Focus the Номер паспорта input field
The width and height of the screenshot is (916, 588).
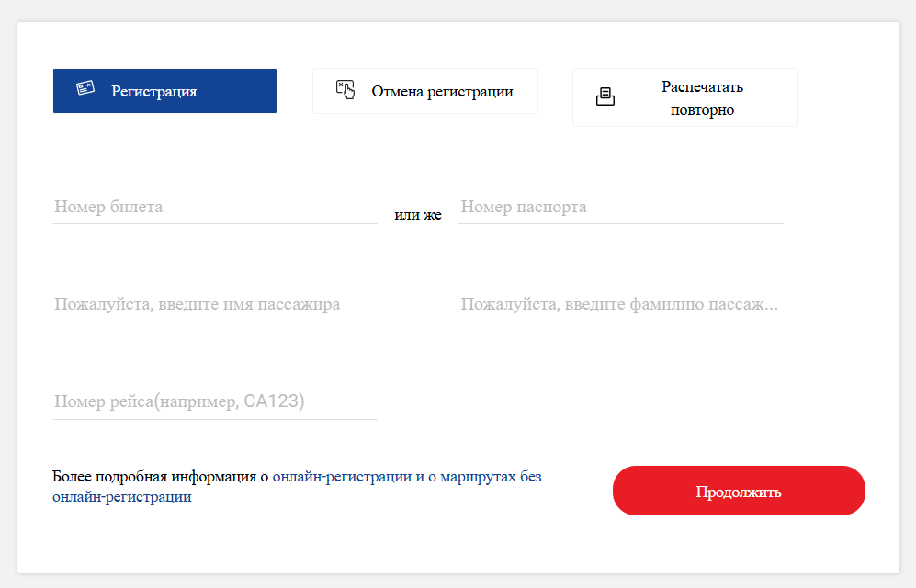(x=621, y=208)
